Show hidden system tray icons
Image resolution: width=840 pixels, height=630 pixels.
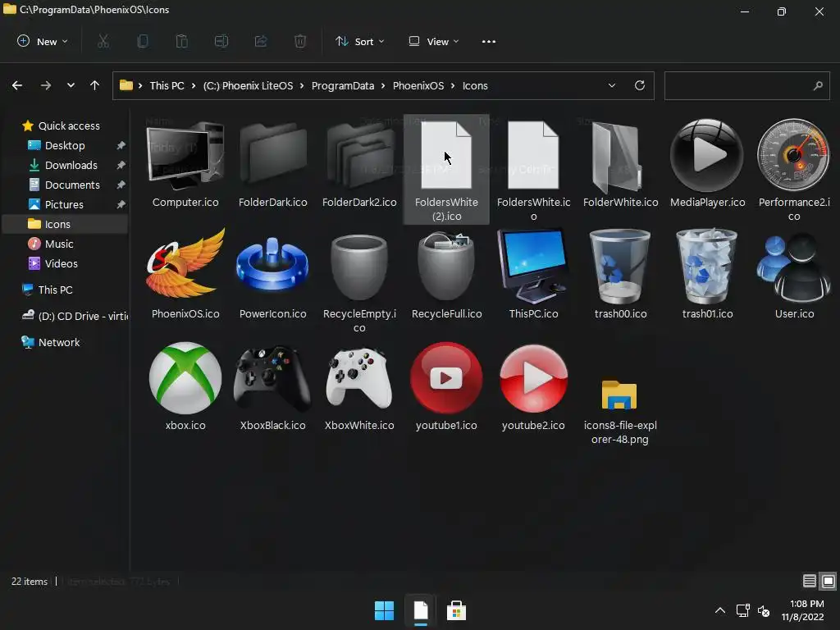point(720,610)
